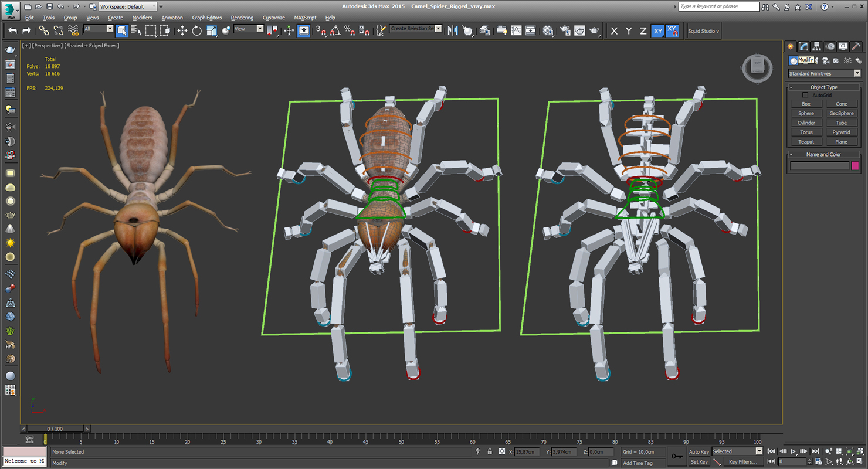Click the Redo arrow in main toolbar

click(26, 30)
